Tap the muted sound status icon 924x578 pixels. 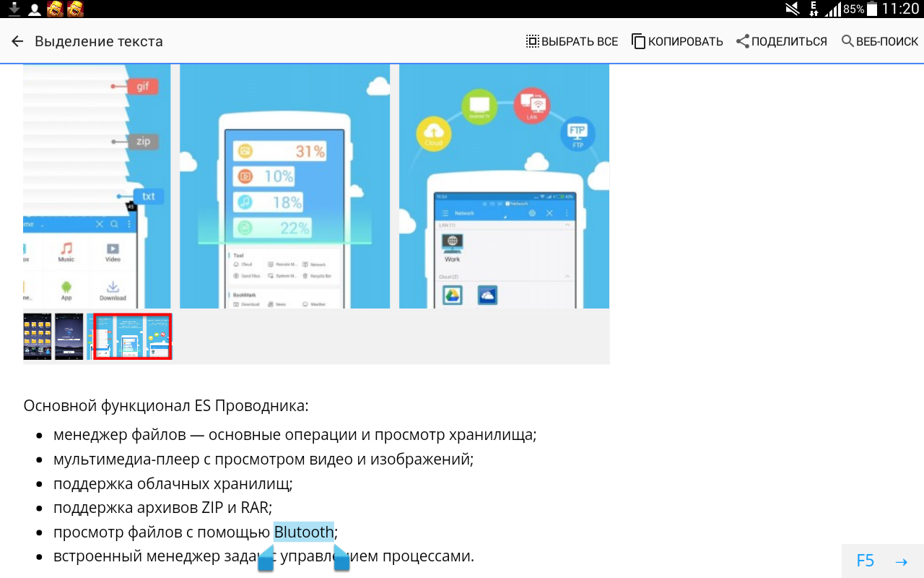coord(793,9)
